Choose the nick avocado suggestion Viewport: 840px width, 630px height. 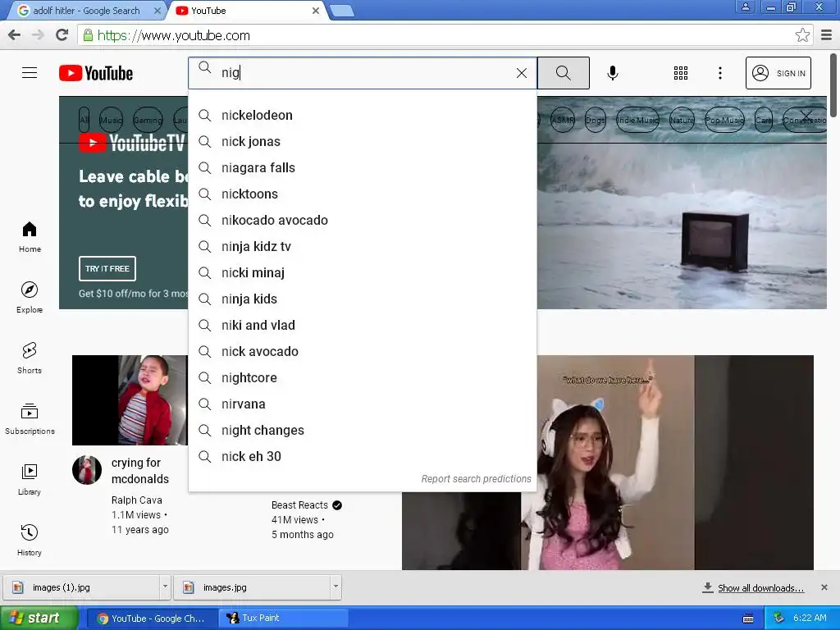362,351
